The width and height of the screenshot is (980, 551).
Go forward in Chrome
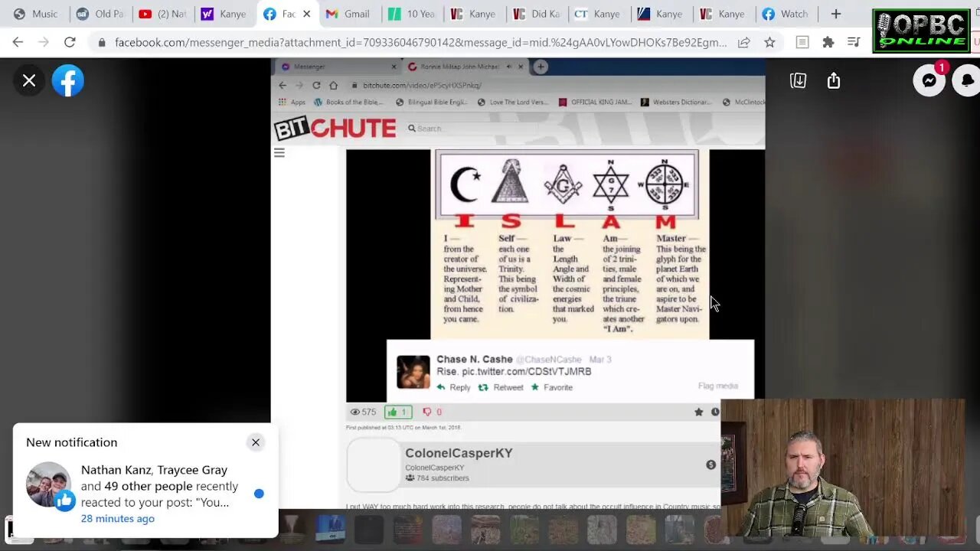[x=44, y=42]
